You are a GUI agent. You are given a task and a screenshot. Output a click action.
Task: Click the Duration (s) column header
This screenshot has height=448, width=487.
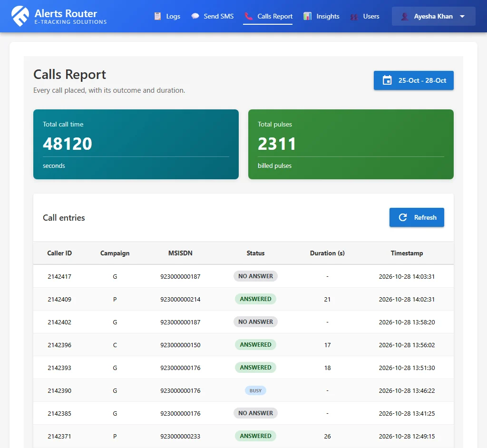click(x=327, y=253)
